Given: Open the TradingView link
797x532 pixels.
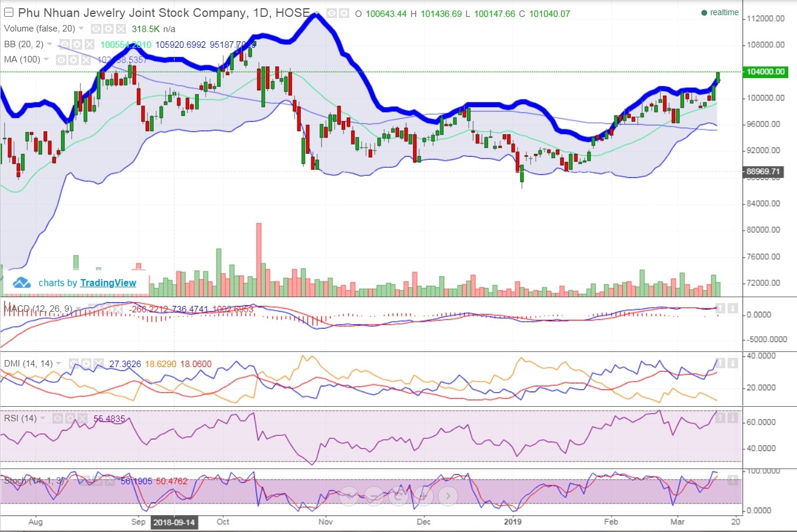Looking at the screenshot, I should point(108,283).
